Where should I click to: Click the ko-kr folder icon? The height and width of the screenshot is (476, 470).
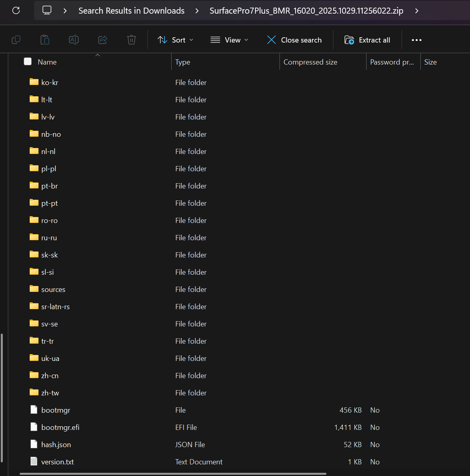(34, 82)
